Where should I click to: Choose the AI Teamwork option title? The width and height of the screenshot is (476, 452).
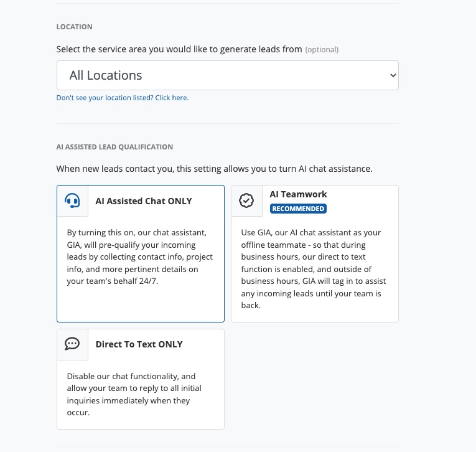[298, 194]
